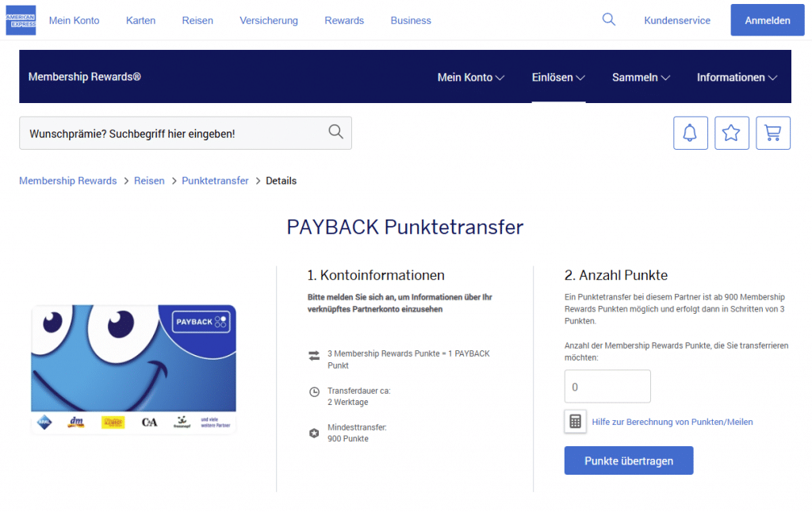812x512 pixels.
Task: Click the magnifier in Wunschprämie search box
Action: click(x=335, y=132)
